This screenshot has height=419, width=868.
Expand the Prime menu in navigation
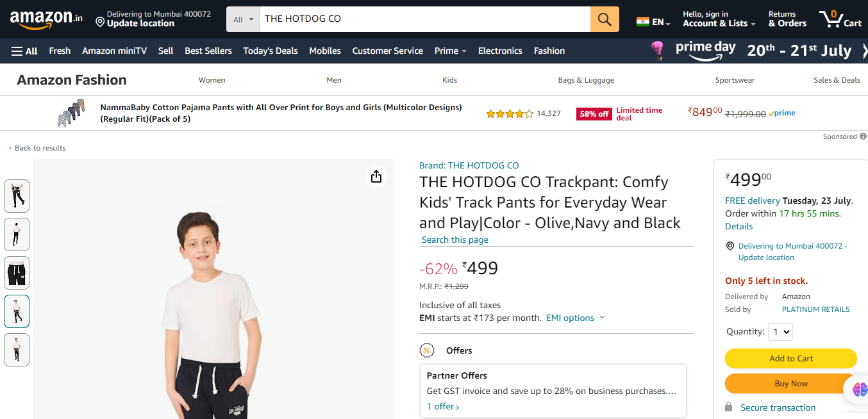click(450, 51)
